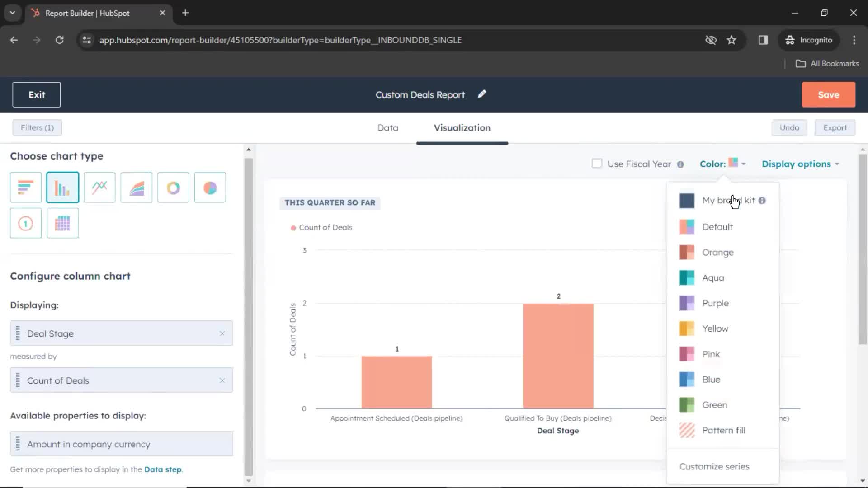Click the page vertical scrollbar
Screen dimensions: 868x488
pos(863,249)
